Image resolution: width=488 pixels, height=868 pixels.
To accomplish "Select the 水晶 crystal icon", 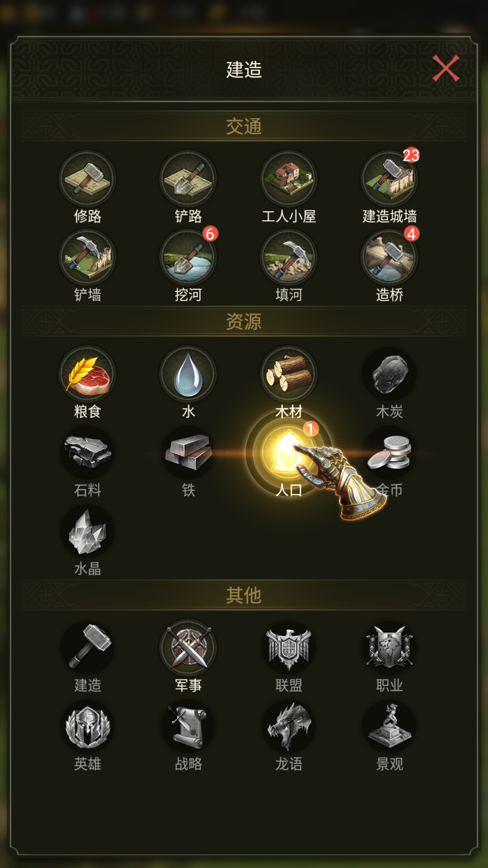I will (x=88, y=531).
